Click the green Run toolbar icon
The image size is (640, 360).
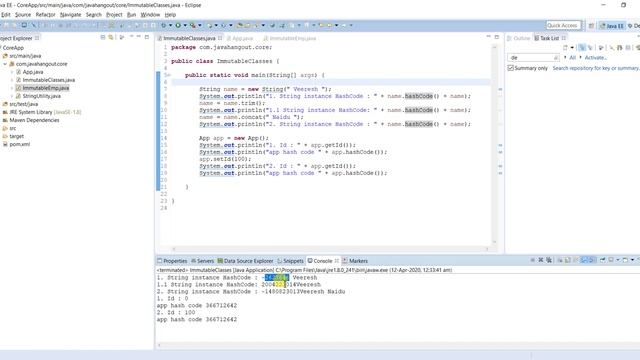[x=178, y=25]
